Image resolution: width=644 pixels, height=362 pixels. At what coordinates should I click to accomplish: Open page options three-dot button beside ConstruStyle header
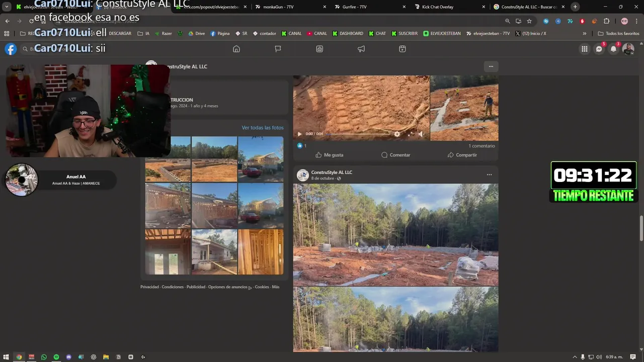491,66
